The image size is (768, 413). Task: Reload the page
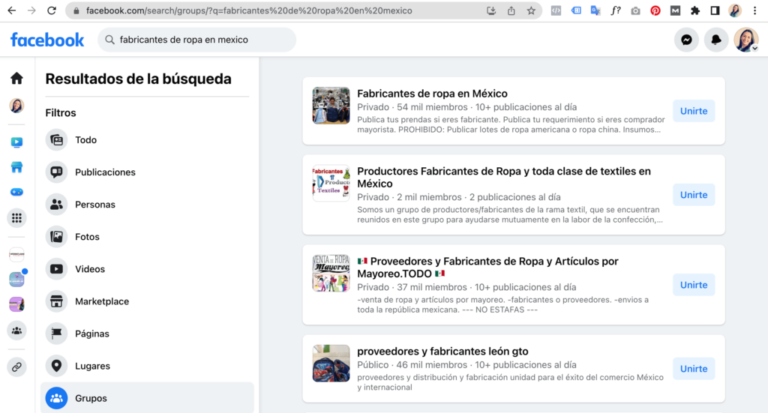point(51,10)
